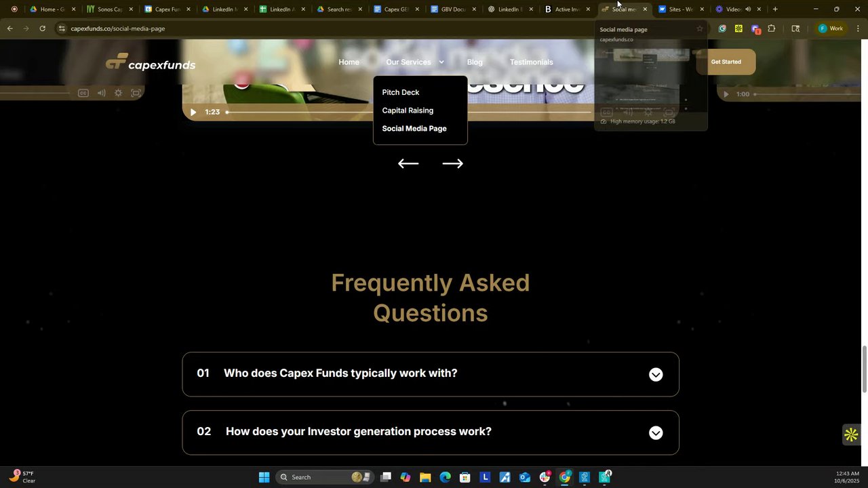Click the address bar URL field

click(x=118, y=28)
